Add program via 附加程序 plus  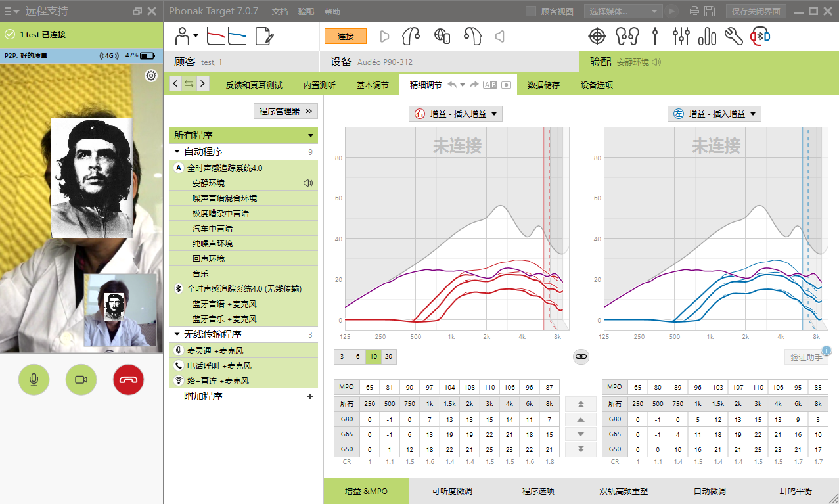click(x=310, y=396)
